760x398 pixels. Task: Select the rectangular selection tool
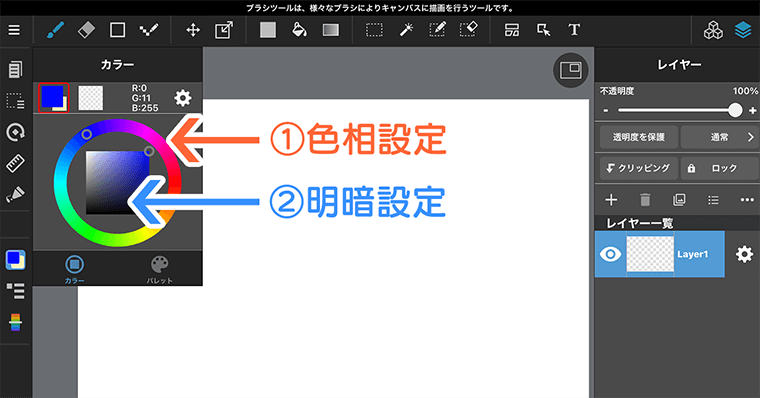pos(374,30)
